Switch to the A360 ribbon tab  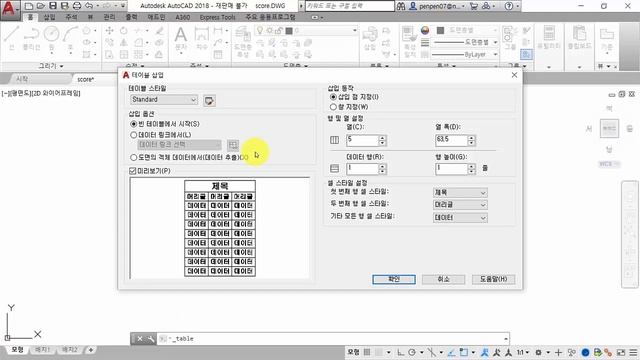tap(182, 17)
